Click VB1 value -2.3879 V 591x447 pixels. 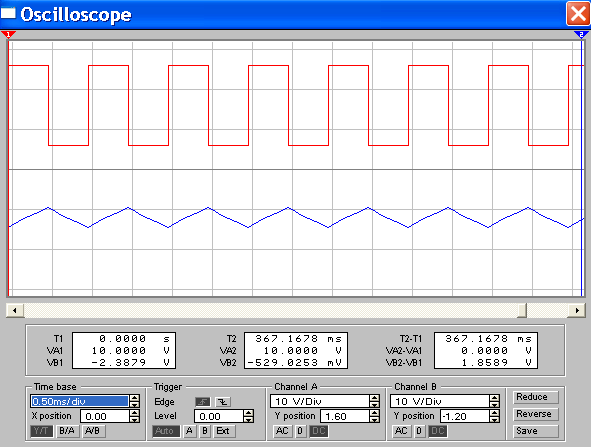130,363
